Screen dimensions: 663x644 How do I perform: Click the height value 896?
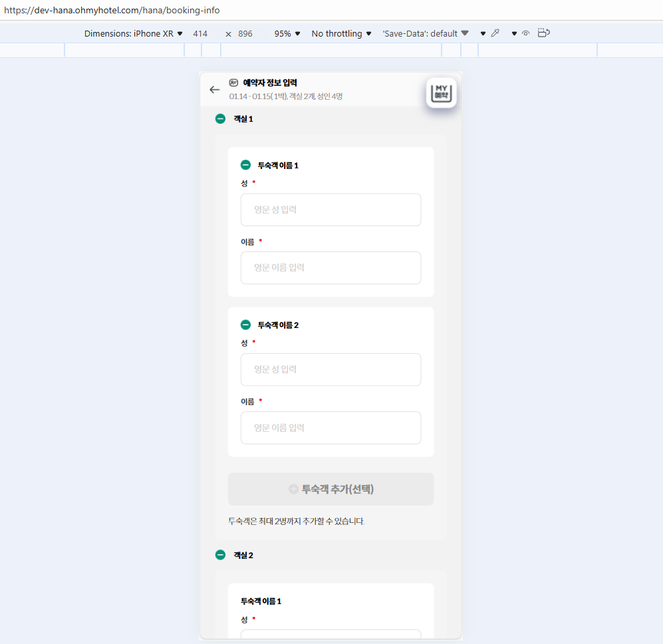pos(245,34)
